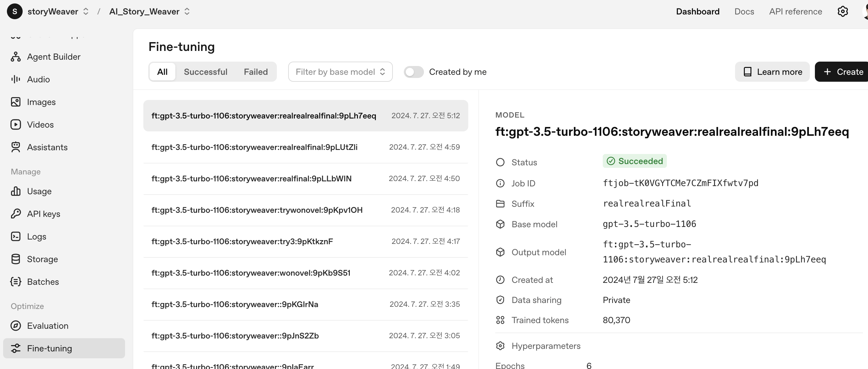Expand the AI_Story_Weaver project selector
Image resolution: width=868 pixels, height=369 pixels.
pos(149,11)
